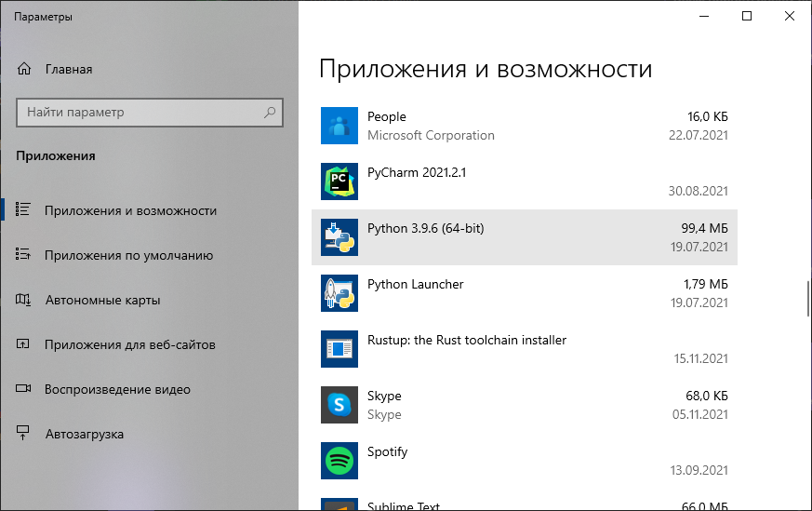Click the 15.11.2021 install date
The height and width of the screenshot is (511, 812).
(700, 358)
